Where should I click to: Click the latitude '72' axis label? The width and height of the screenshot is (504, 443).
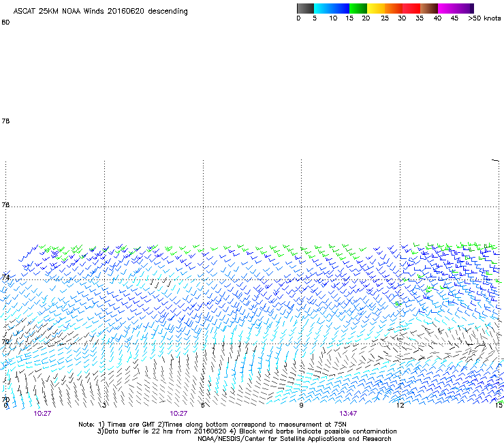[5, 341]
